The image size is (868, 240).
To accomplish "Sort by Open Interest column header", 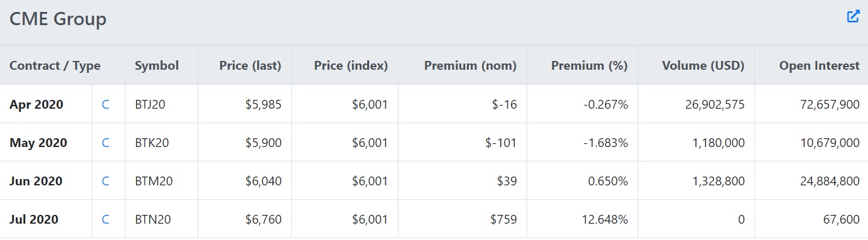I will pyautogui.click(x=820, y=65).
